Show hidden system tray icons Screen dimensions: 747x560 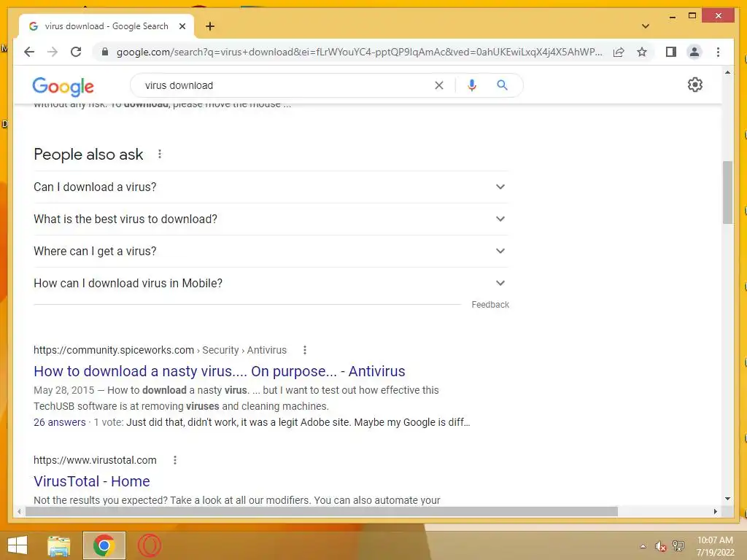click(x=643, y=546)
